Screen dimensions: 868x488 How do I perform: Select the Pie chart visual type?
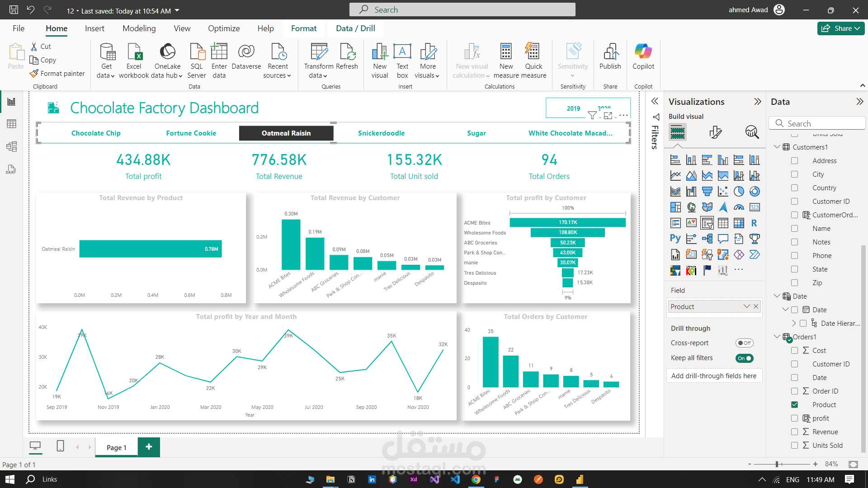coord(739,192)
